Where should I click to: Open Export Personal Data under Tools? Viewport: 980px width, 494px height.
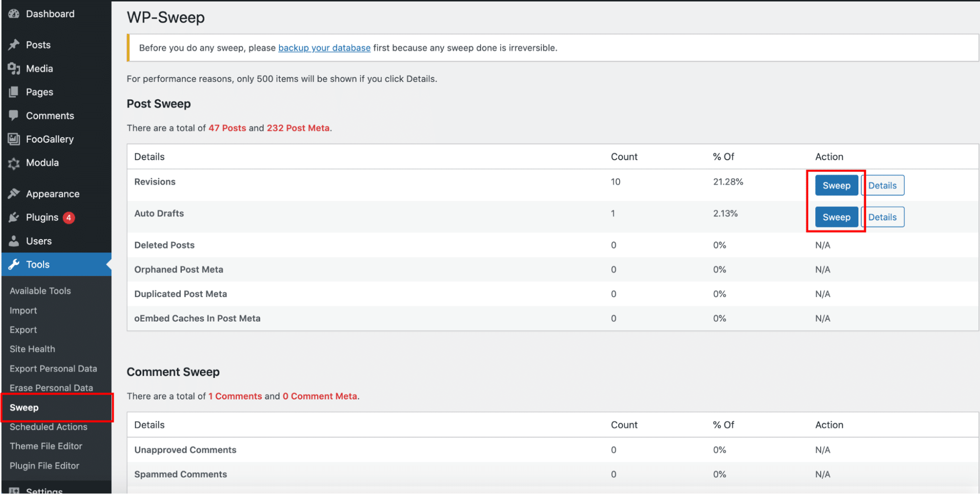pyautogui.click(x=53, y=369)
